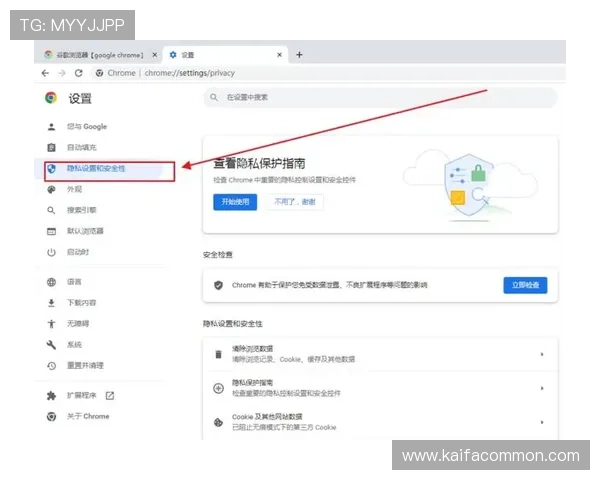The height and width of the screenshot is (480, 600).
Task: Click the compass icon for 隐私保护指南
Action: click(x=218, y=388)
